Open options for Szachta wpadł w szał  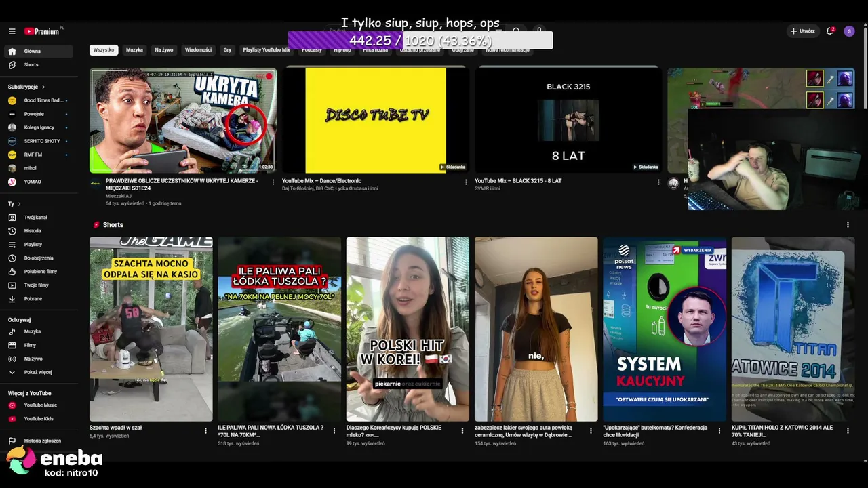(205, 430)
